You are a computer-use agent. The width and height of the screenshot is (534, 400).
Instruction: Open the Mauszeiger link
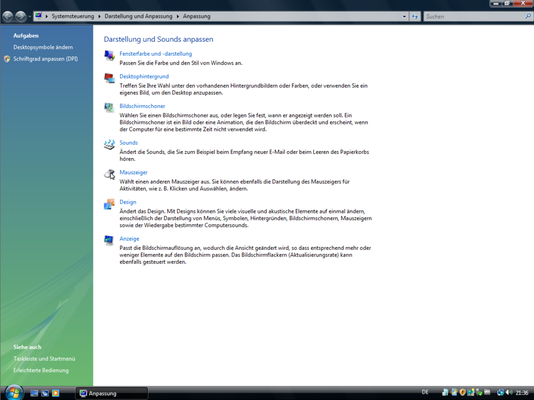133,173
